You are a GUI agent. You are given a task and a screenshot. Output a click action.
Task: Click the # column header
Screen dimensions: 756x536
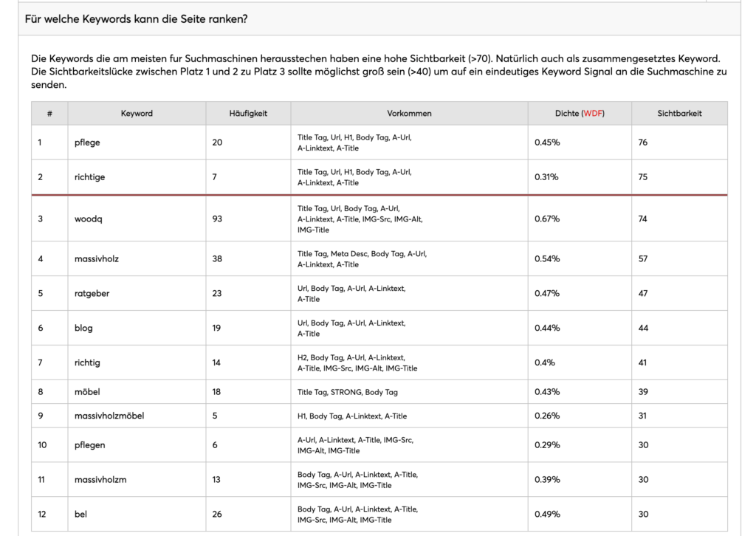tap(49, 113)
